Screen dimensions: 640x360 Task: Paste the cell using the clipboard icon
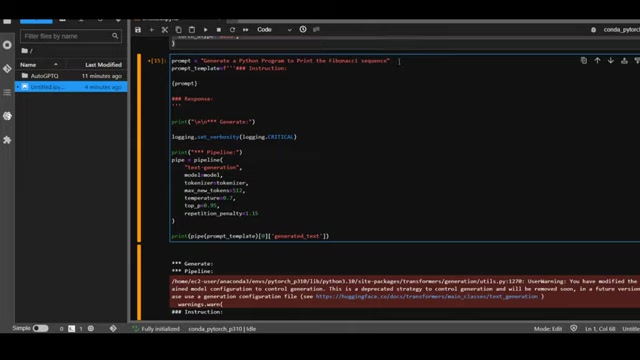(x=192, y=30)
